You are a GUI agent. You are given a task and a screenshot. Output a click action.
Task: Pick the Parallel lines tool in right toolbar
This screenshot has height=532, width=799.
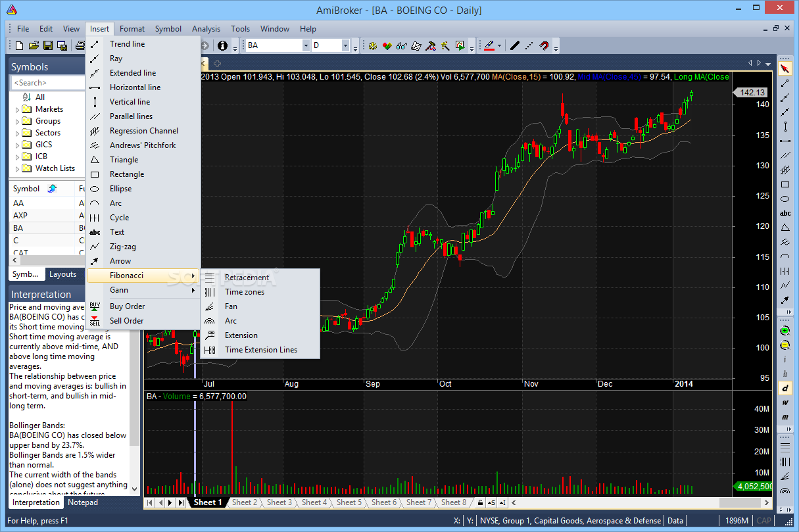pyautogui.click(x=785, y=155)
